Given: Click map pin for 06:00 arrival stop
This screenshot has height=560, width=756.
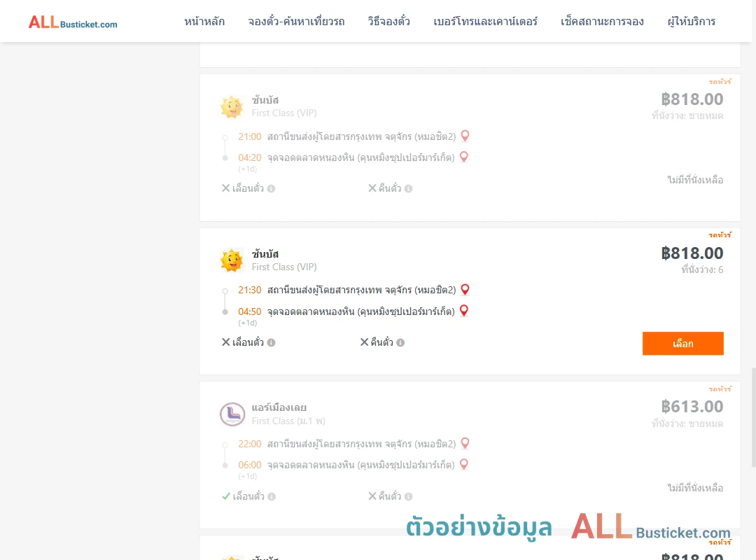Looking at the screenshot, I should pyautogui.click(x=464, y=465).
